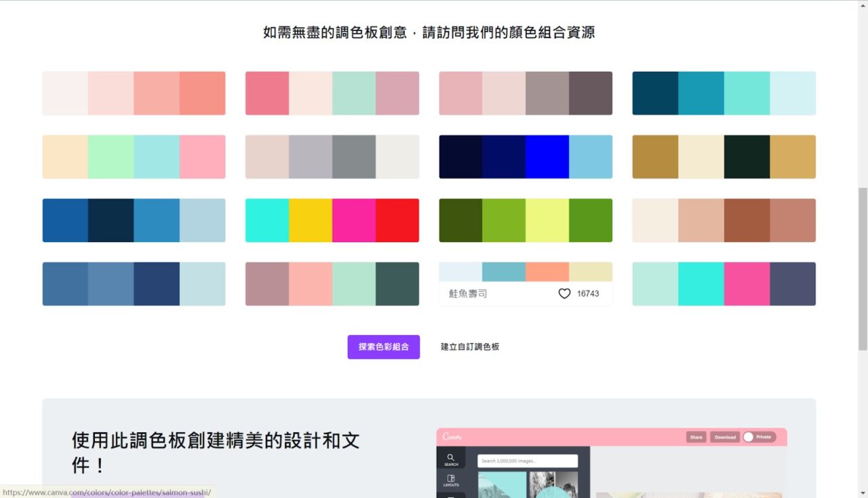Select the mint green swatch beside the cream swatch
Image resolution: width=868 pixels, height=498 pixels.
point(111,157)
